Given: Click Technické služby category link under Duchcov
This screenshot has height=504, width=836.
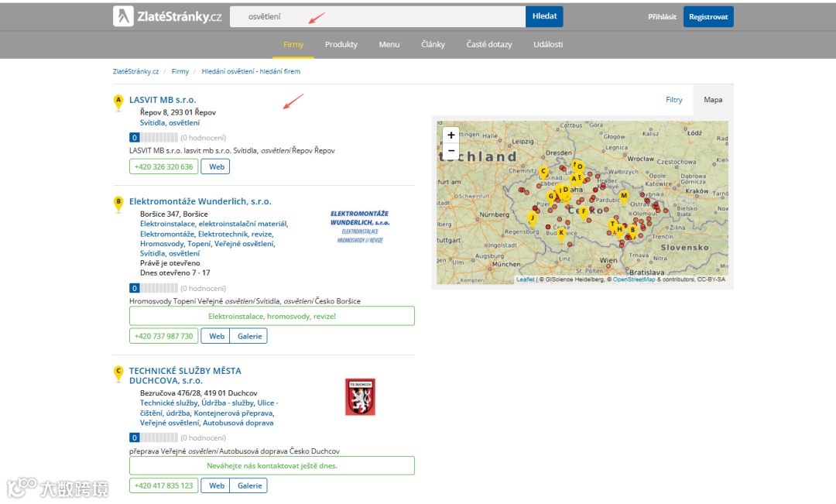Looking at the screenshot, I should (x=169, y=403).
